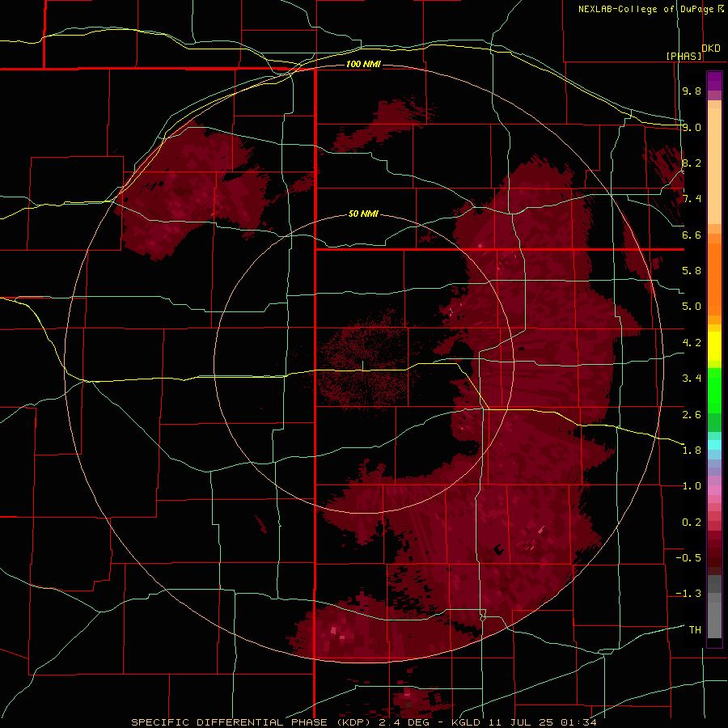Click the Specific Differential Phase KGLD caption
The width and height of the screenshot is (728, 728).
coord(363,722)
